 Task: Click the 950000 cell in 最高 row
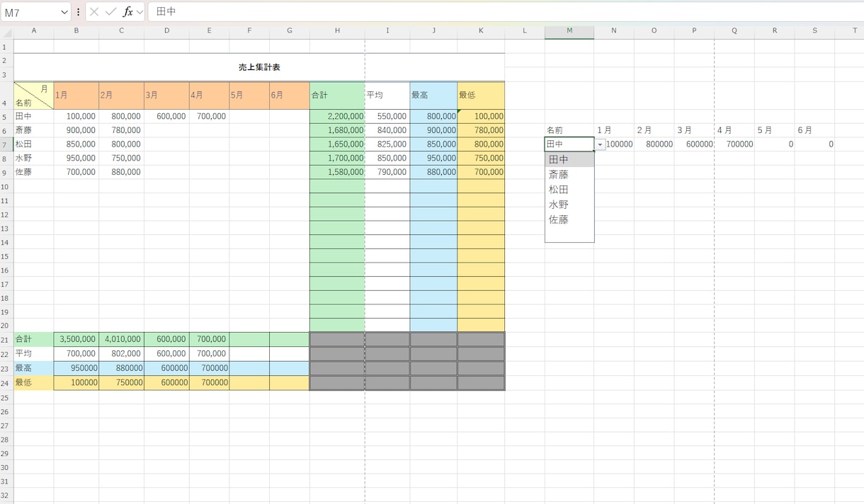[x=76, y=368]
